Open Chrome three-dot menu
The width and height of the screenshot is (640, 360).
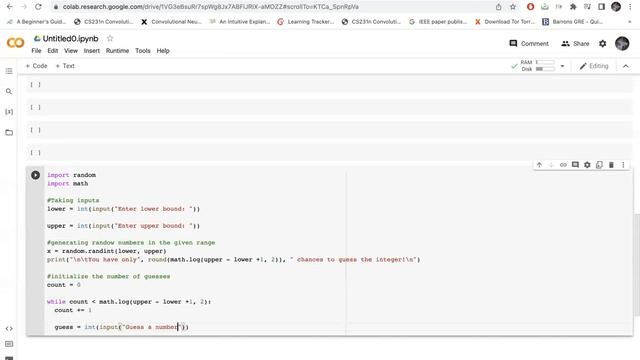point(630,7)
